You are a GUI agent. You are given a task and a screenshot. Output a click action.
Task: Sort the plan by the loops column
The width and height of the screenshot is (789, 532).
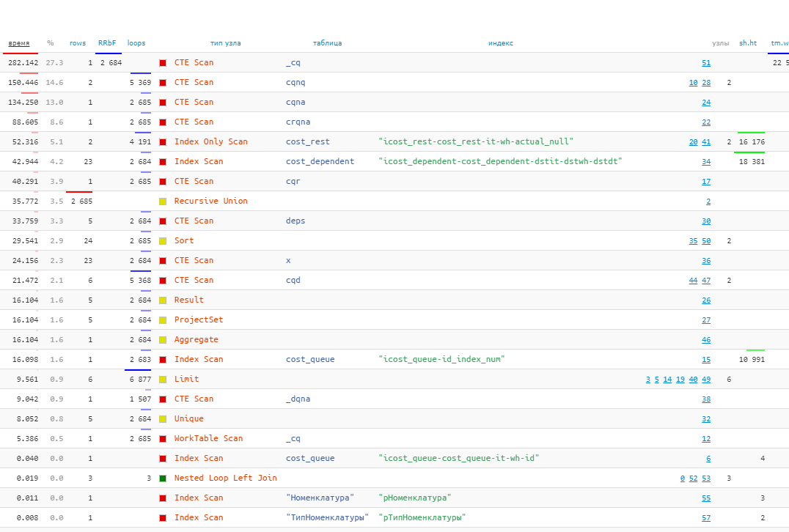point(136,43)
